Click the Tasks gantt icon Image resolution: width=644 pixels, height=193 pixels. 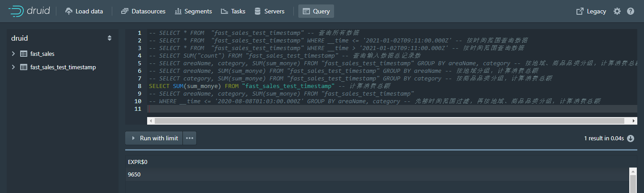pyautogui.click(x=225, y=11)
